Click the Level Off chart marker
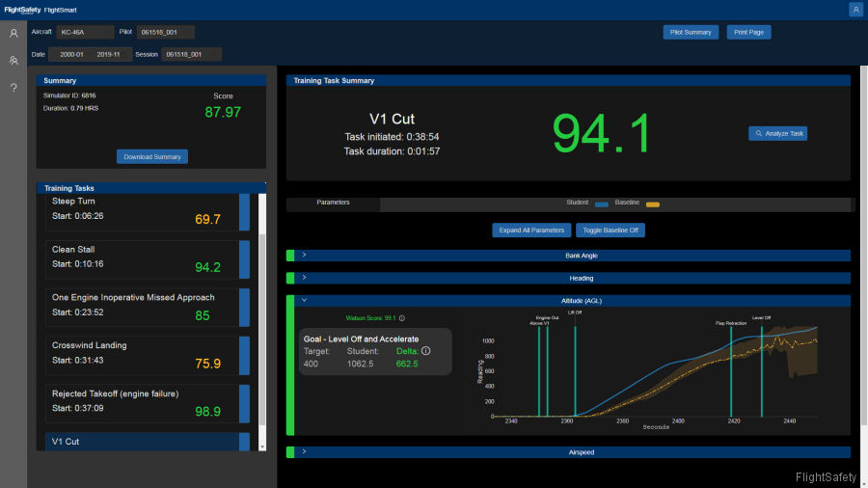 761,370
